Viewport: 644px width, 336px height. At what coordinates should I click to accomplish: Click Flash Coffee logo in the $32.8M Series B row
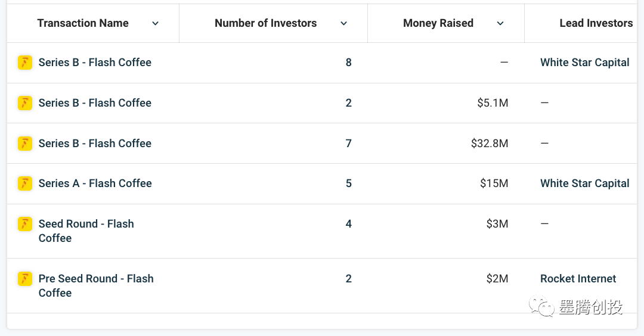pyautogui.click(x=25, y=144)
